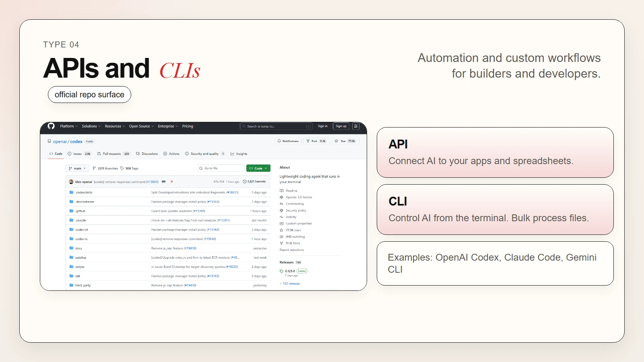Click the repository icon before openai
644x362 pixels.
coord(50,142)
